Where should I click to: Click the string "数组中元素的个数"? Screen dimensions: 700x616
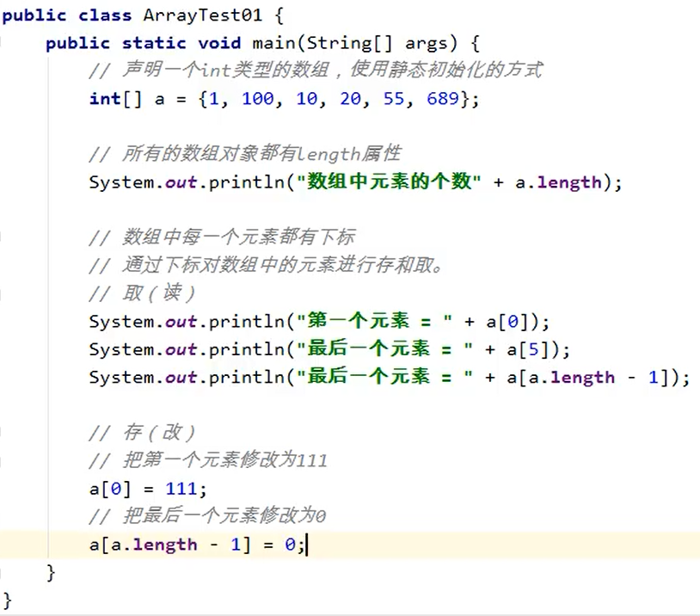point(389,182)
